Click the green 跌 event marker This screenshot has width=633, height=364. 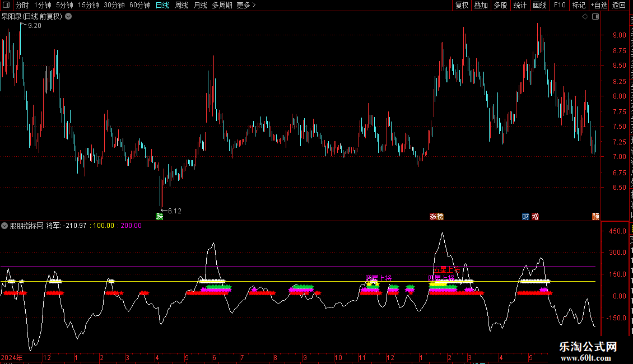(x=160, y=216)
